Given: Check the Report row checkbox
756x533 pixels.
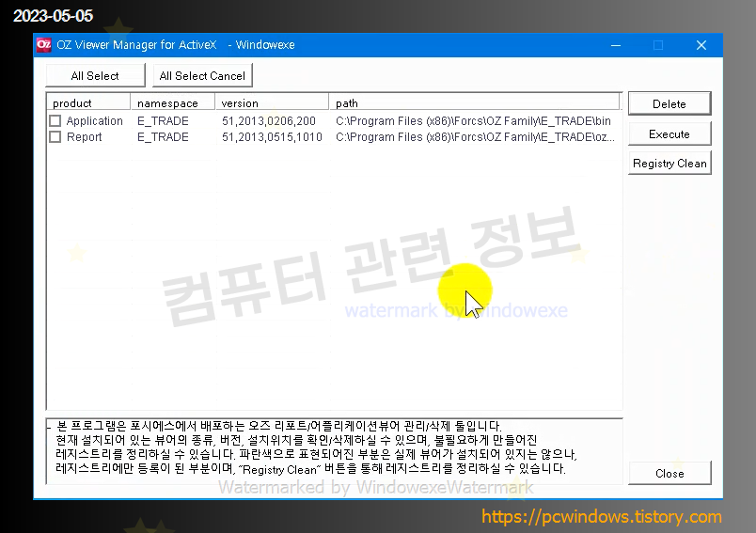Looking at the screenshot, I should (55, 137).
